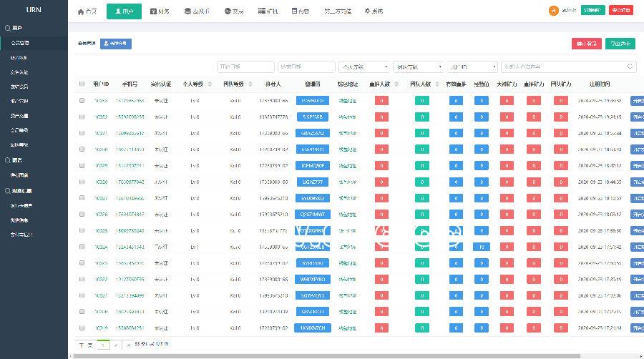Sort by the 个人等级 column arrows

210,84
